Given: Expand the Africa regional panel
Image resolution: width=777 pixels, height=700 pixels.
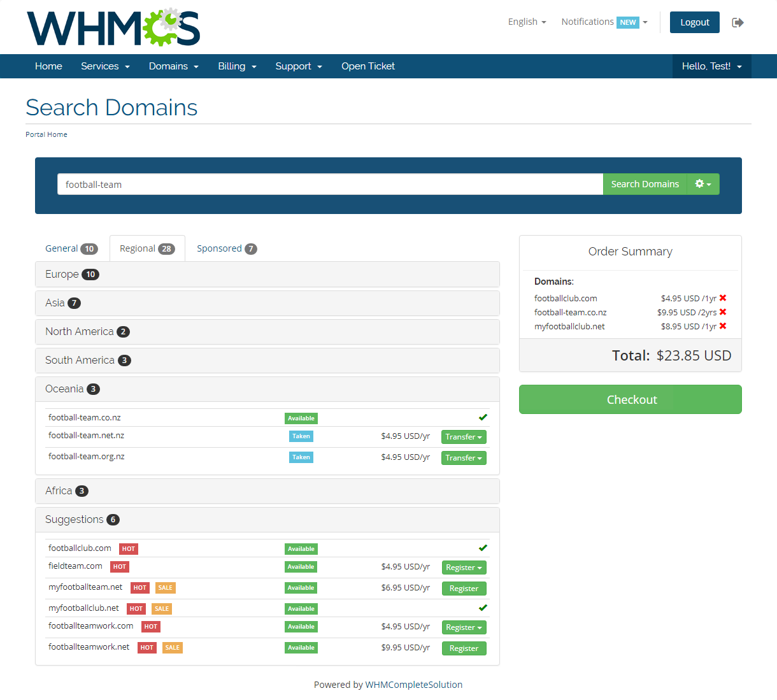Looking at the screenshot, I should pos(267,490).
